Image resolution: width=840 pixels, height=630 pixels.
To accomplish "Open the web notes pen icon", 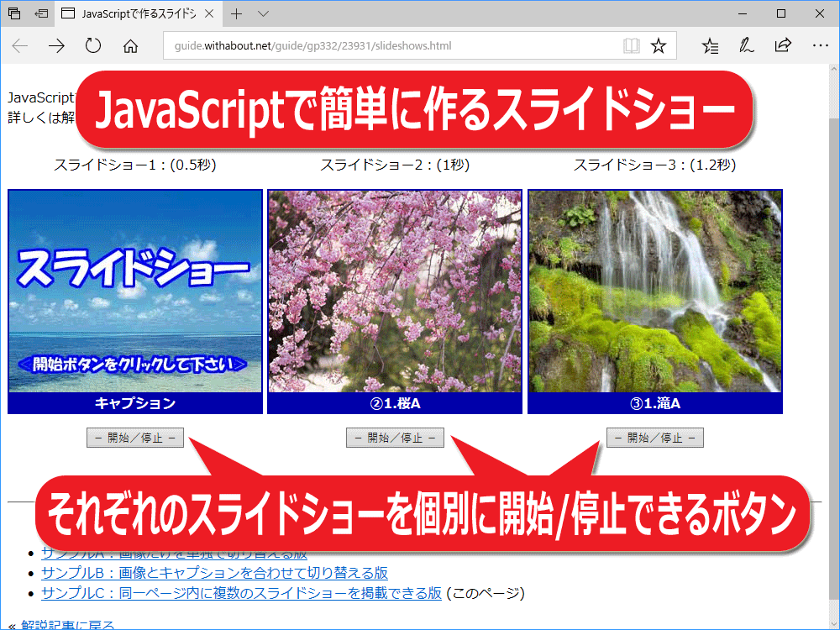I will 746,45.
